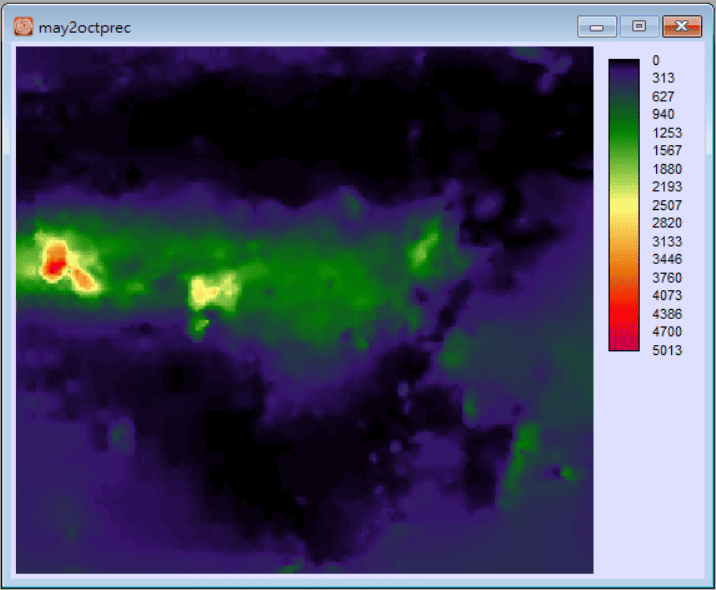Click the color ramp legend bar
Image resolution: width=716 pixels, height=590 pixels.
(x=624, y=205)
